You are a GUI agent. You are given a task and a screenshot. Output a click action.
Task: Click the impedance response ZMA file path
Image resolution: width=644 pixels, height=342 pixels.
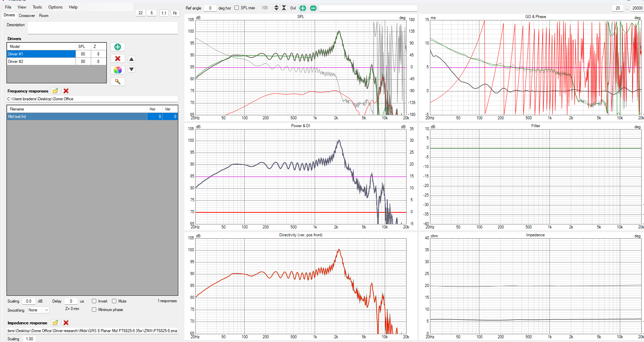point(92,331)
